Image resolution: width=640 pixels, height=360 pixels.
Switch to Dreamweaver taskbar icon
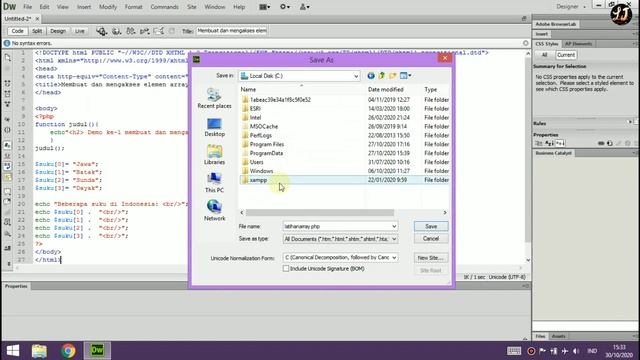pyautogui.click(x=97, y=351)
